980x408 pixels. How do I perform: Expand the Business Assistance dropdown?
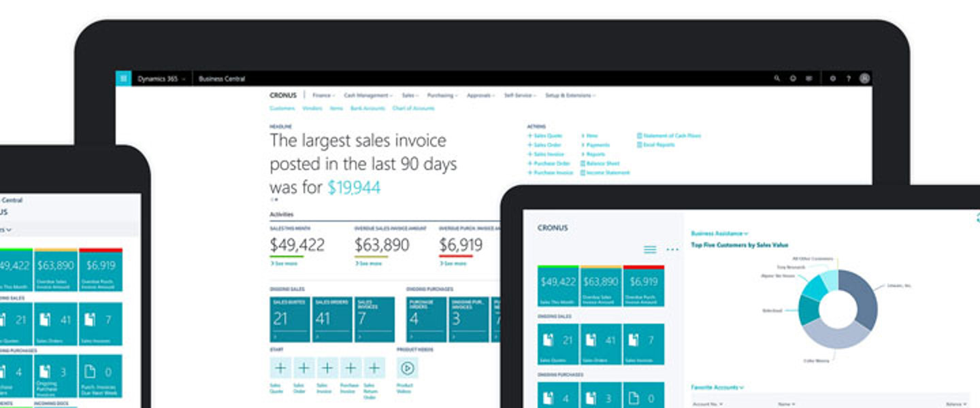[719, 233]
